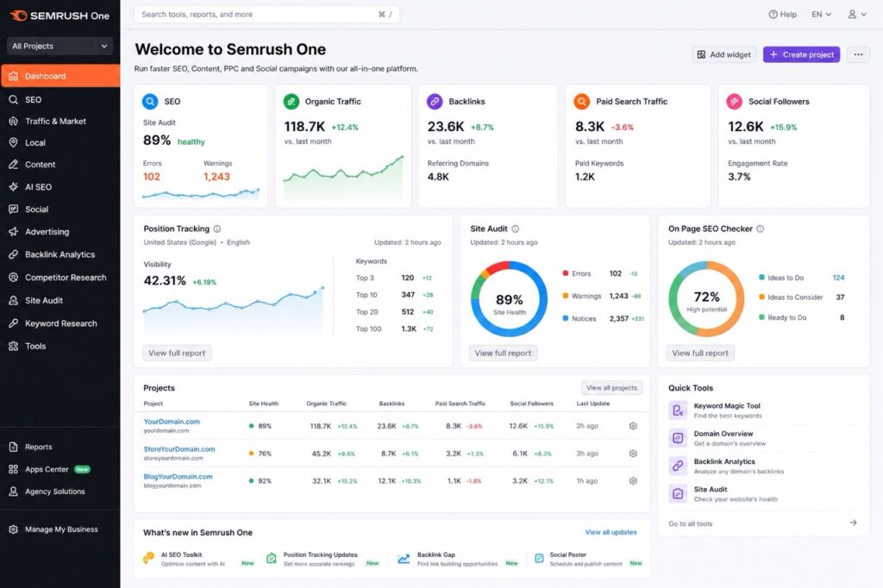Image resolution: width=883 pixels, height=588 pixels.
Task: Open settings gear for BlogYourDomain.com row
Action: pyautogui.click(x=633, y=481)
